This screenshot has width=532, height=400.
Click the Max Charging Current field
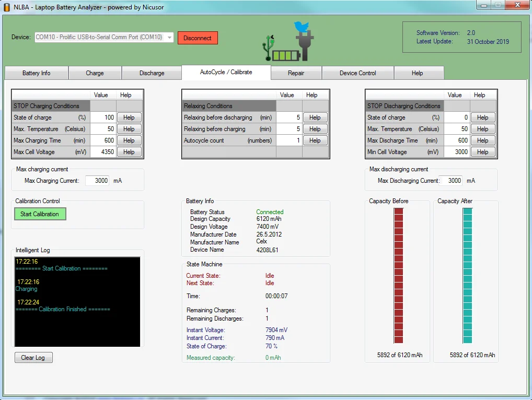point(97,181)
